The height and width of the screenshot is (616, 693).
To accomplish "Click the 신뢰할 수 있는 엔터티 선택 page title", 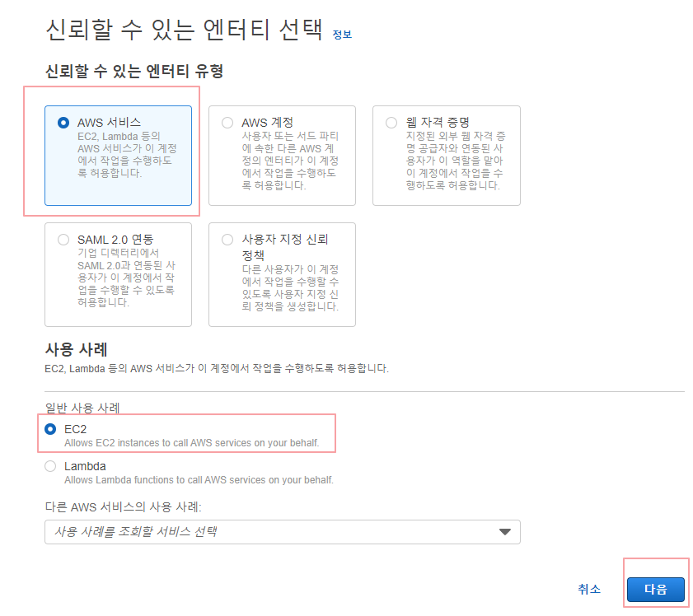I will 185,30.
